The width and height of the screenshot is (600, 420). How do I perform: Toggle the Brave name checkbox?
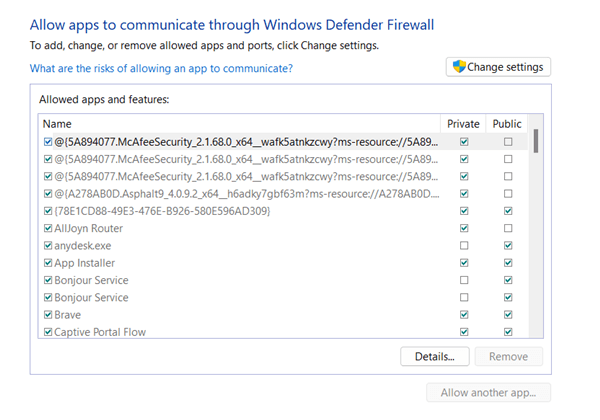pyautogui.click(x=47, y=314)
